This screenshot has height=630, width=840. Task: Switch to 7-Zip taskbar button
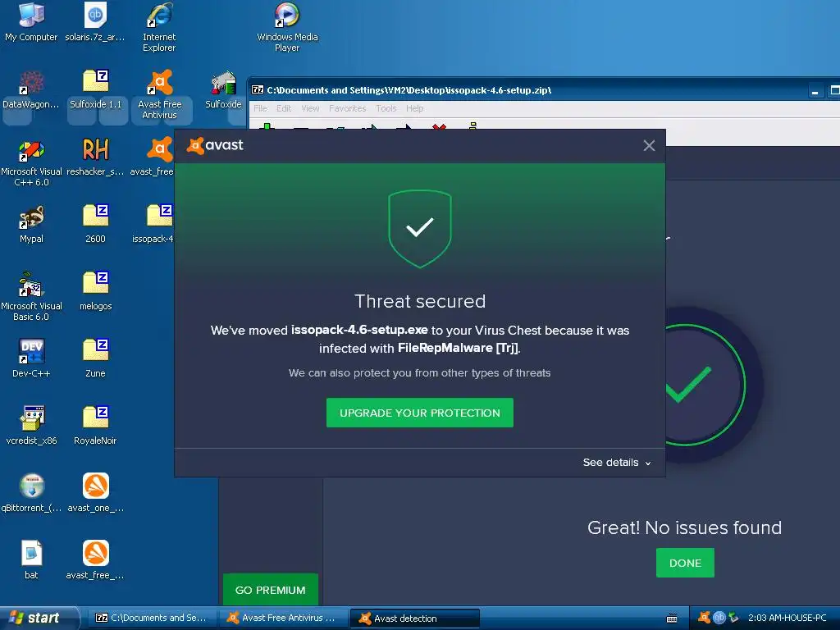pyautogui.click(x=153, y=618)
